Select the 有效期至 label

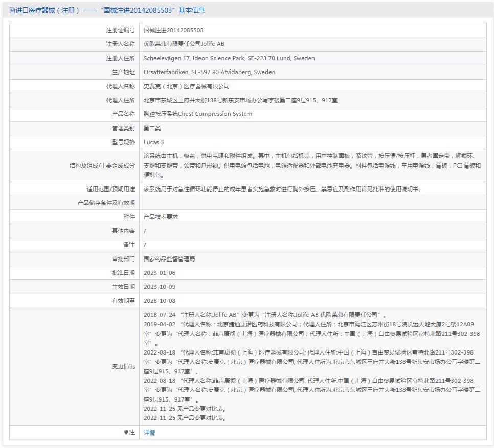(123, 301)
